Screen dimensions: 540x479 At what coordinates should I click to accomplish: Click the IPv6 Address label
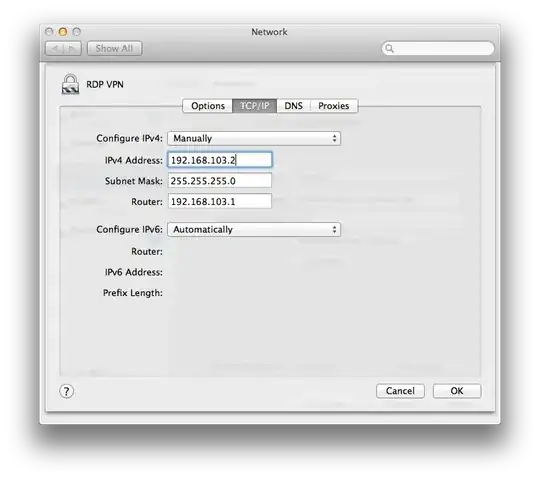pos(134,272)
